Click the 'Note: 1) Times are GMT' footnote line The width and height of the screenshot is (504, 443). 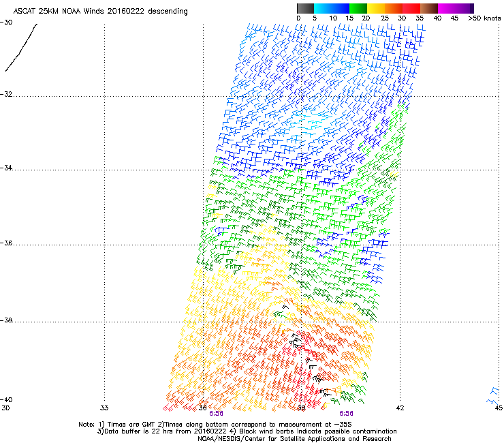pos(215,425)
